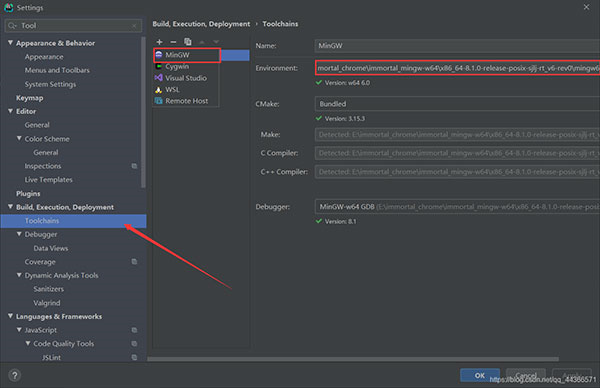This screenshot has height=388, width=600.
Task: Collapse Appearance & Behavior section
Action: coord(10,43)
